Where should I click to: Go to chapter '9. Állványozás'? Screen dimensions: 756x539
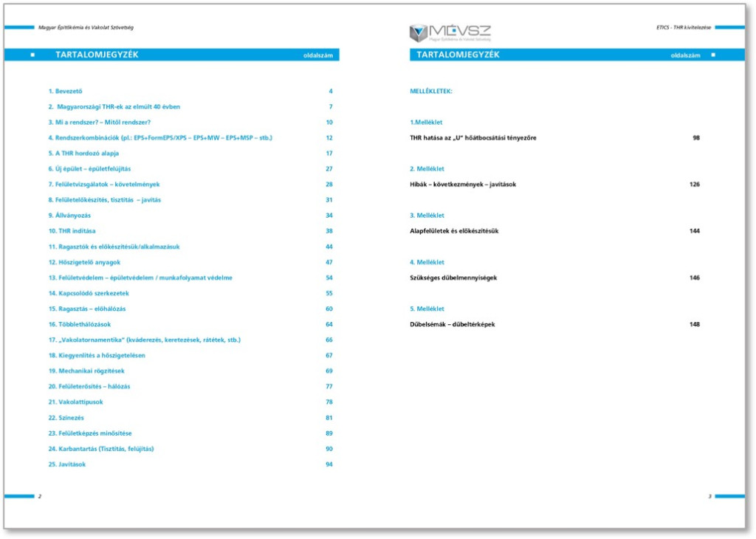(x=69, y=216)
